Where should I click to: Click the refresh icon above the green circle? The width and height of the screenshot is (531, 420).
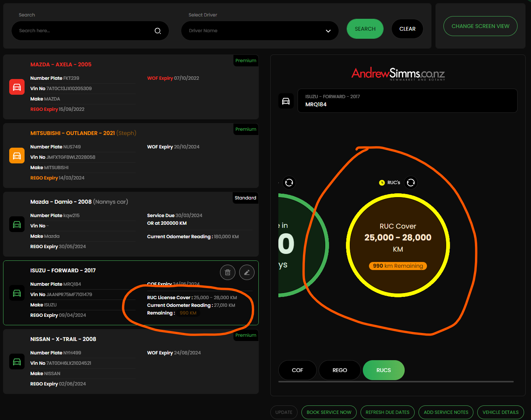pos(289,183)
